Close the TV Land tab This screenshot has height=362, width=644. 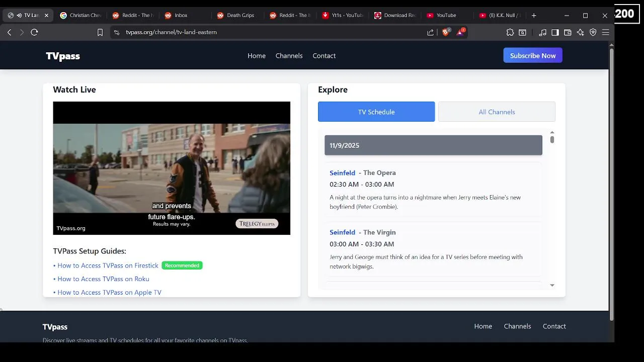coord(46,16)
